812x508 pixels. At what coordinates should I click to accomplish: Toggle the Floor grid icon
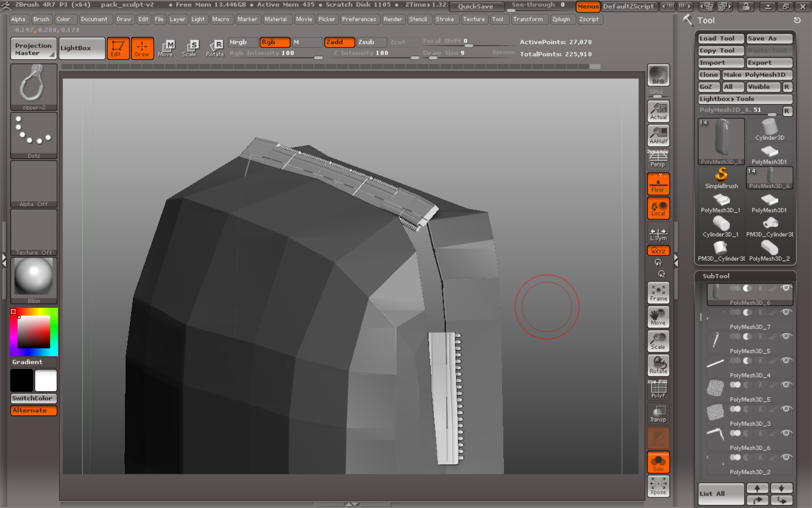coord(658,184)
